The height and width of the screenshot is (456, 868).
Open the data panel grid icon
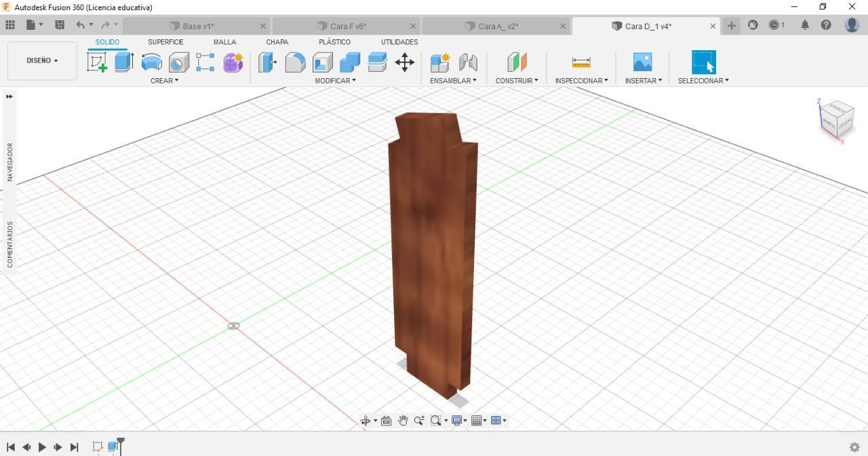coord(10,25)
